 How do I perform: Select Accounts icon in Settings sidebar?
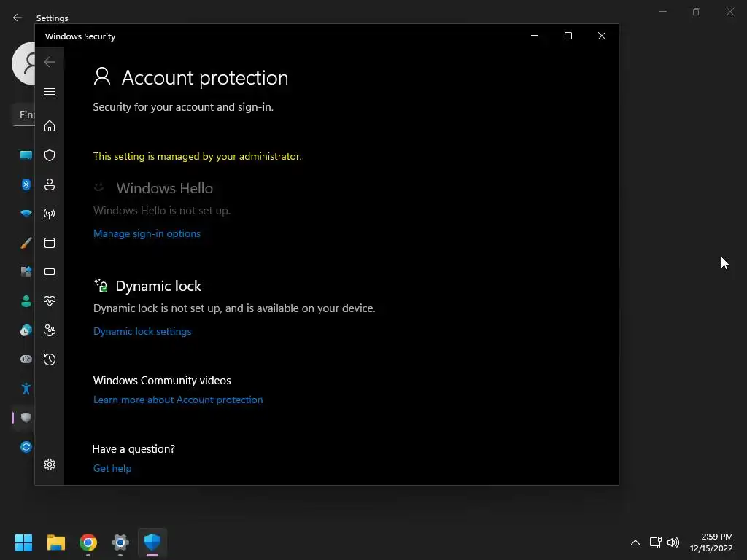(26, 301)
